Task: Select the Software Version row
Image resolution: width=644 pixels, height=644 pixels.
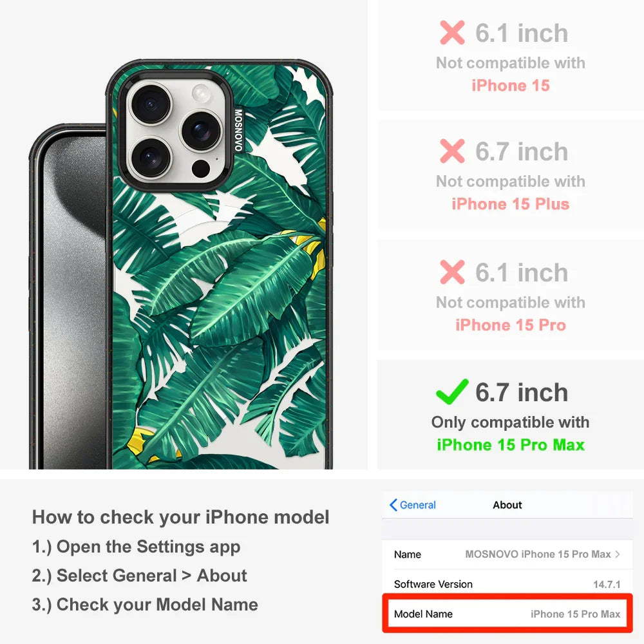Action: [507, 583]
